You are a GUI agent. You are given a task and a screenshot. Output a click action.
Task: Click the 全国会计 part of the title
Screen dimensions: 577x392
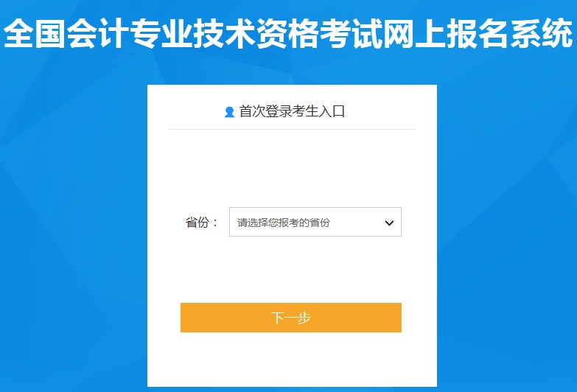pyautogui.click(x=66, y=33)
